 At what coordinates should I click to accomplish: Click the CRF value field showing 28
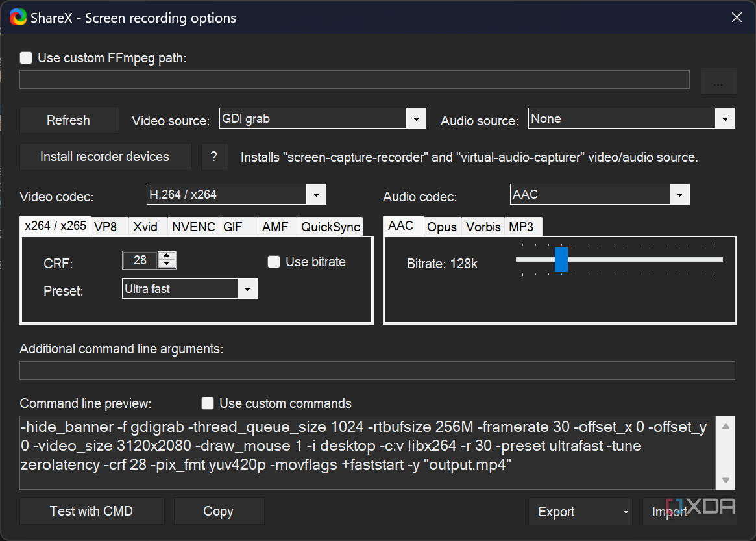click(140, 260)
